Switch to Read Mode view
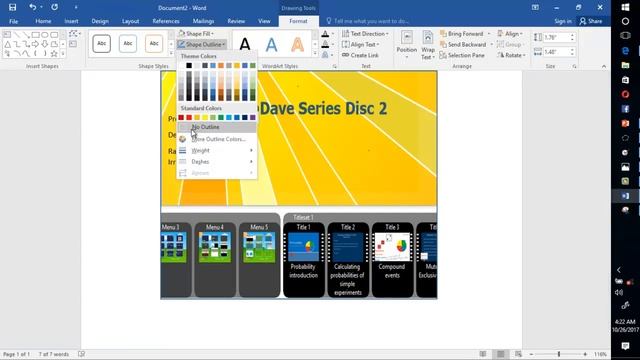 (x=483, y=354)
